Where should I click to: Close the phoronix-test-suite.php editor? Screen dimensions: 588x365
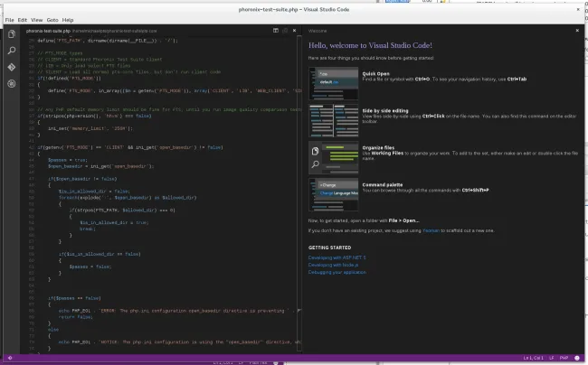point(296,30)
